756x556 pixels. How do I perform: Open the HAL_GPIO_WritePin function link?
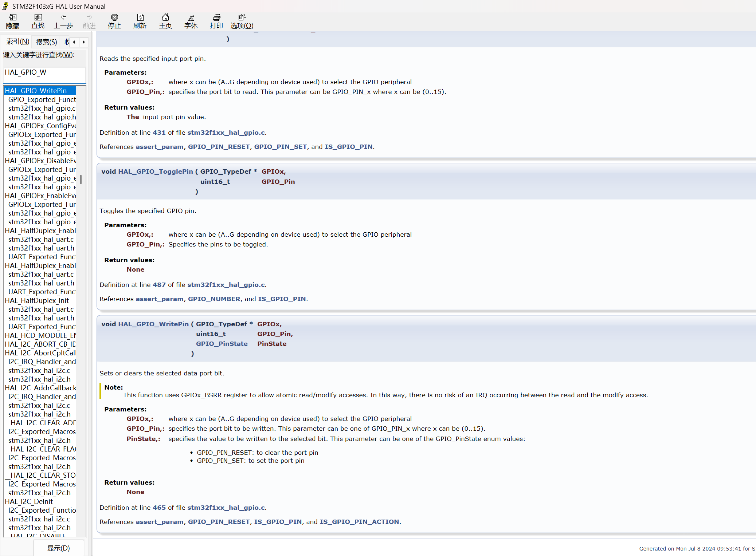pos(153,324)
